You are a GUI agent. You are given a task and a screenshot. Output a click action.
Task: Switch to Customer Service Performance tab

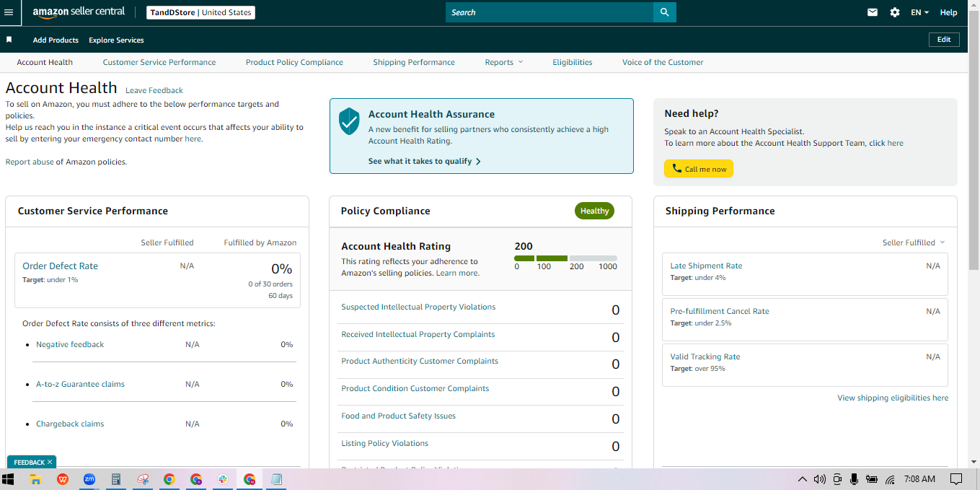pos(159,62)
